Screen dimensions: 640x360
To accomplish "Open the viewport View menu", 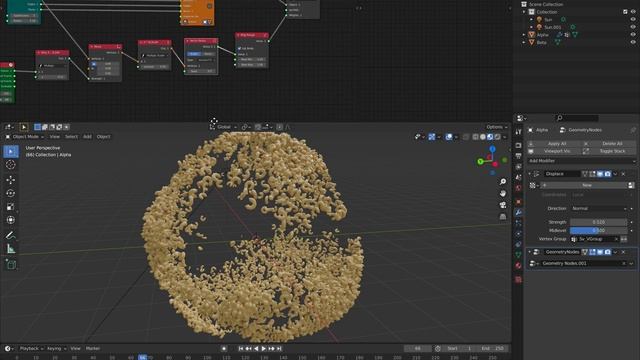I will pos(54,137).
